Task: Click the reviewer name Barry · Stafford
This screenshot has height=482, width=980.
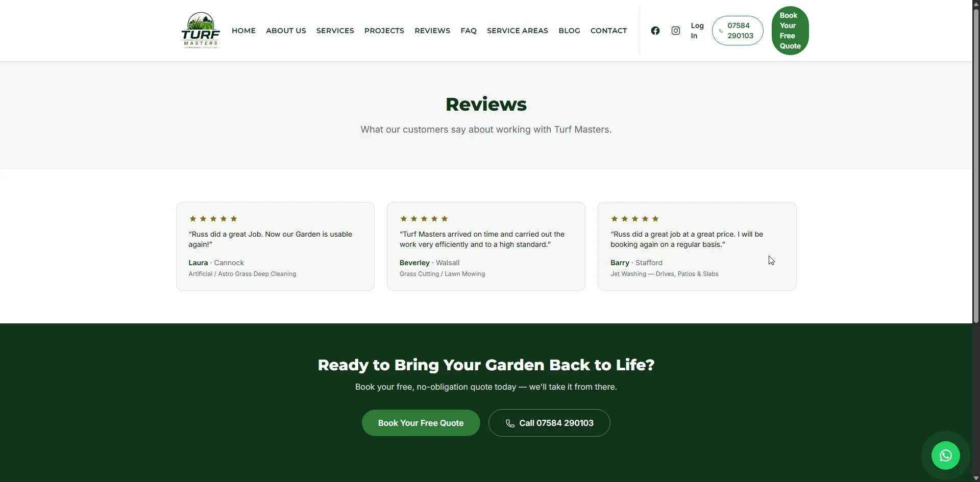Action: coord(636,263)
